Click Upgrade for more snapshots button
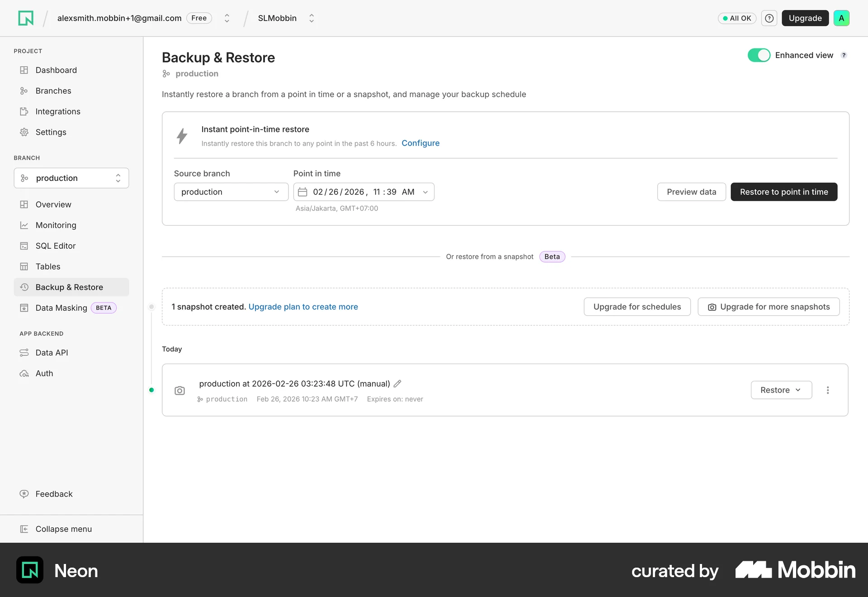 point(769,307)
